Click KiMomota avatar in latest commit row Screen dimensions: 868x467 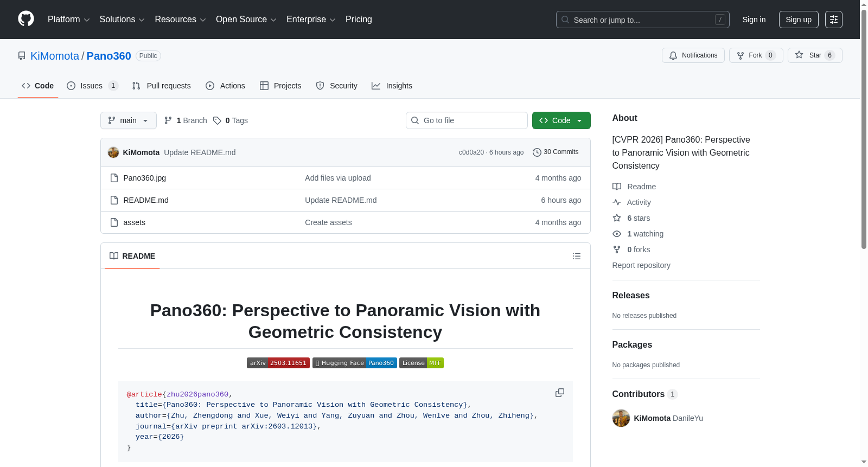pos(113,152)
